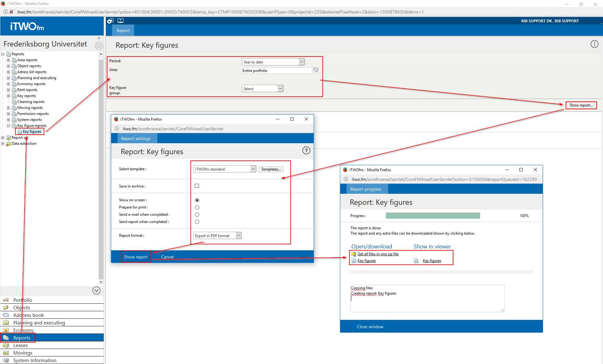Image resolution: width=603 pixels, height=364 pixels.
Task: Click the Templates... button
Action: coord(271,169)
